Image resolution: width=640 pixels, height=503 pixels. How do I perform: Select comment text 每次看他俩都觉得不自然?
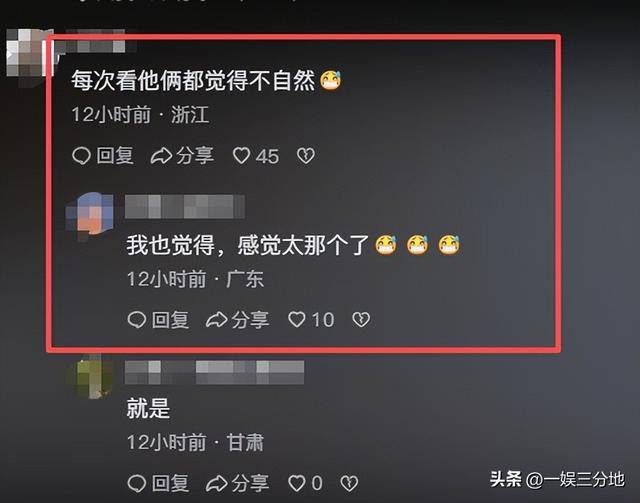[x=193, y=80]
